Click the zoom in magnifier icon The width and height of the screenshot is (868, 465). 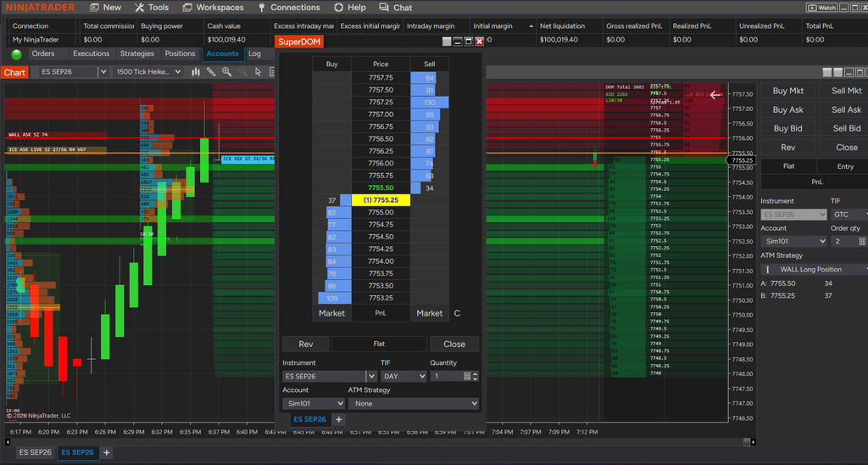226,72
